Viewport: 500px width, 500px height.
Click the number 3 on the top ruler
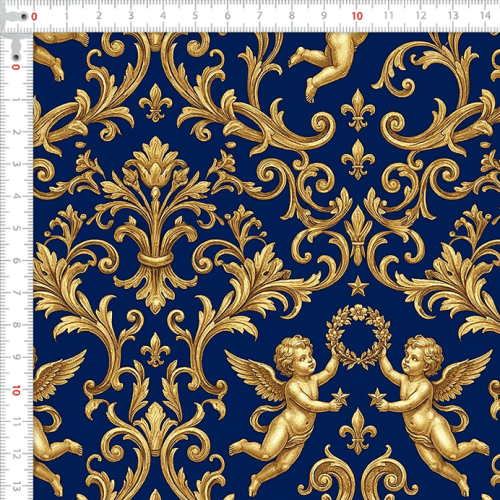coord(131,16)
